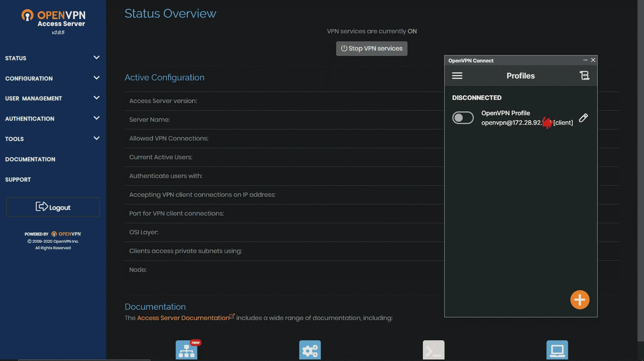Click the OpenVPN Access Server logo

point(53,18)
